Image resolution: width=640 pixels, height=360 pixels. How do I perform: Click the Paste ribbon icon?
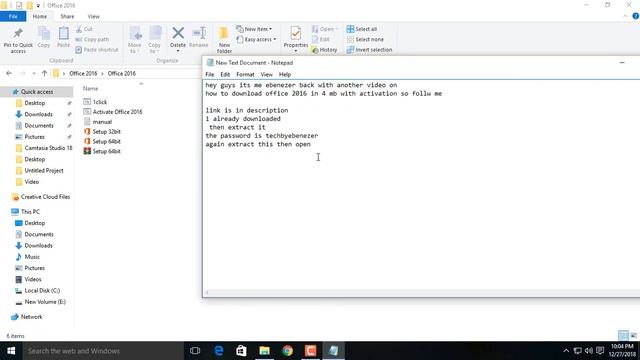[63, 37]
